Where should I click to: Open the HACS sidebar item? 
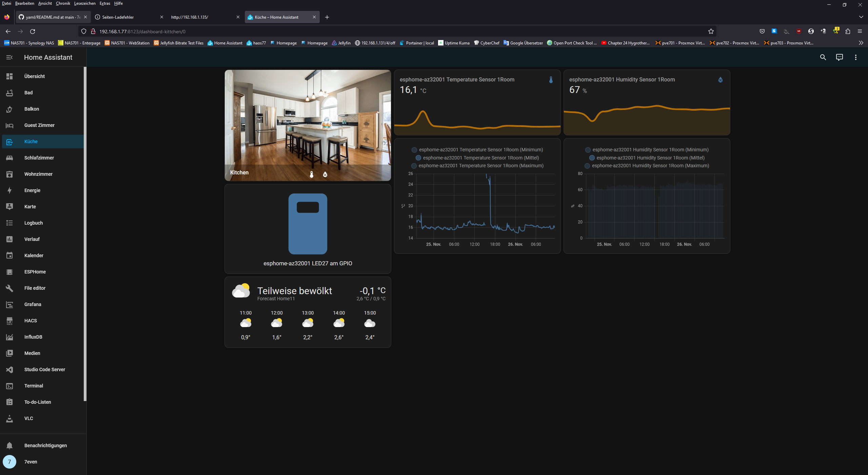31,321
